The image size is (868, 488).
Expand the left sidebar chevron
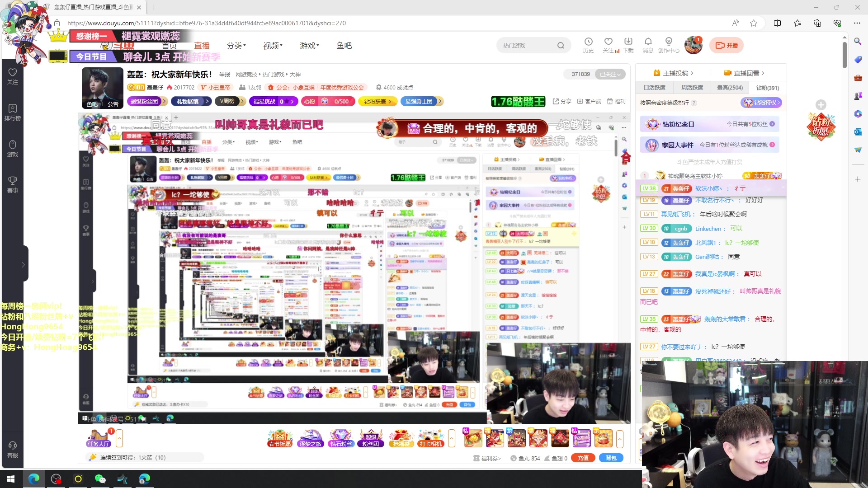[24, 265]
